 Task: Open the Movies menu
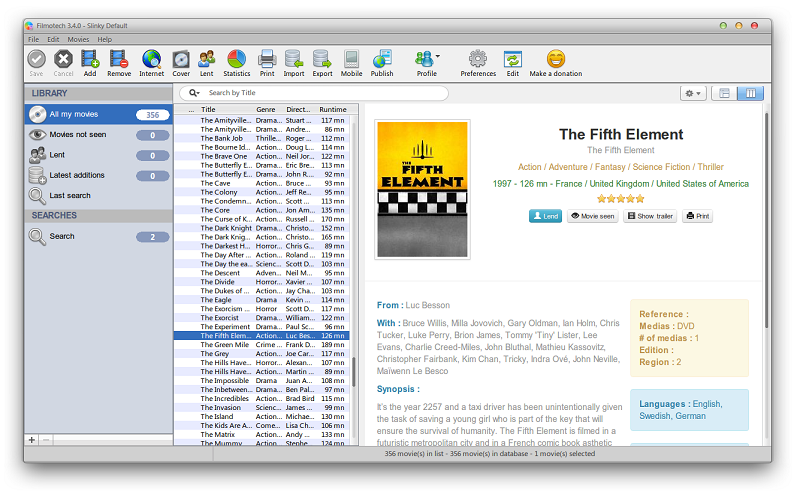coord(78,39)
